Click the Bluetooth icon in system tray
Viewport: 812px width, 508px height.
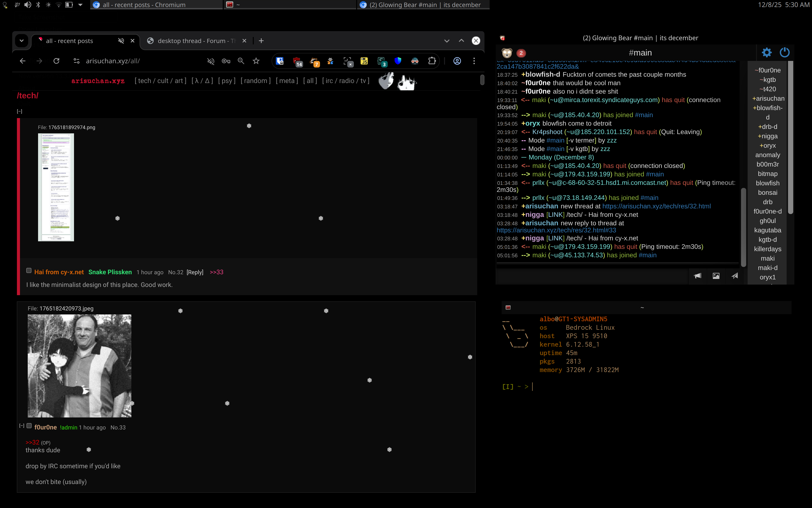click(x=38, y=5)
